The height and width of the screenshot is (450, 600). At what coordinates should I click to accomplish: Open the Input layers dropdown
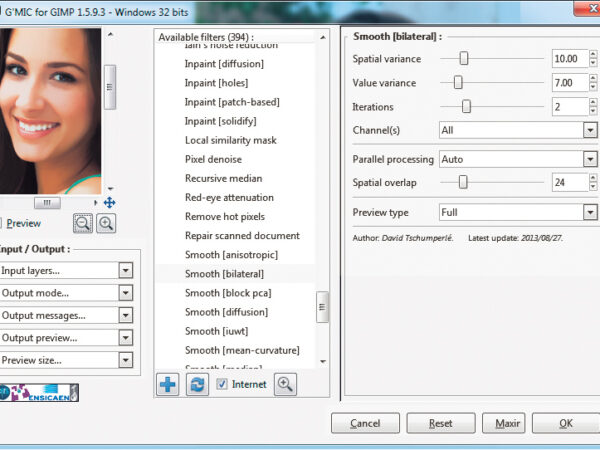pyautogui.click(x=67, y=270)
